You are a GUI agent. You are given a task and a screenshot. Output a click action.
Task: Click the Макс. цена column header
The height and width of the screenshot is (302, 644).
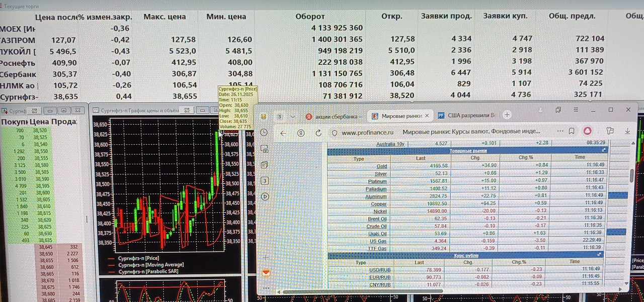[165, 17]
